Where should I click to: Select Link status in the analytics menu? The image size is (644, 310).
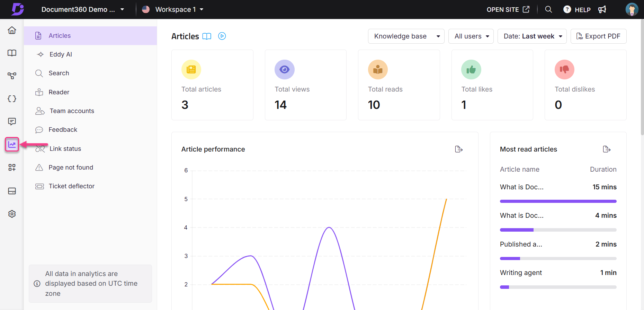click(90, 149)
